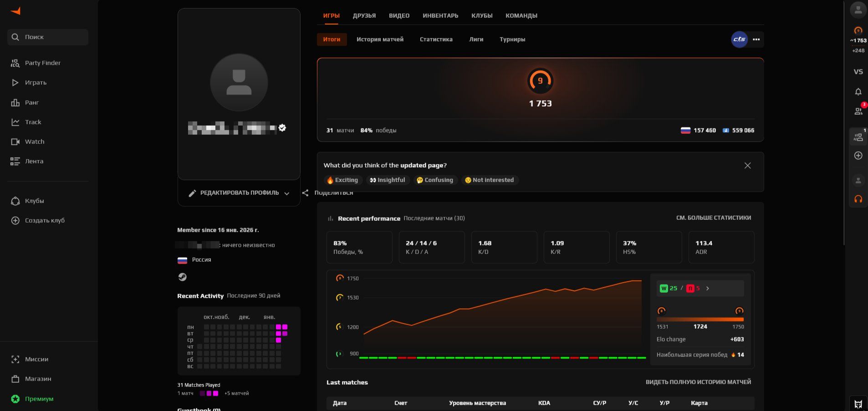
Task: Select the Exciting feedback option
Action: 343,180
